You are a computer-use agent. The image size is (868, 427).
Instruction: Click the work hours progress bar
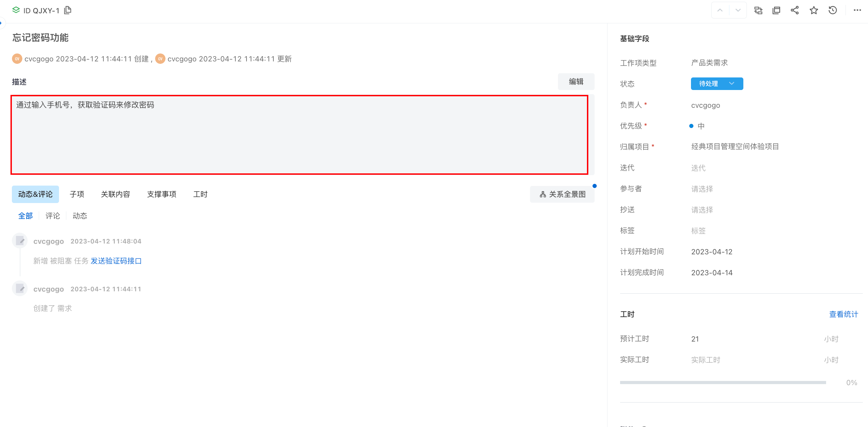723,383
